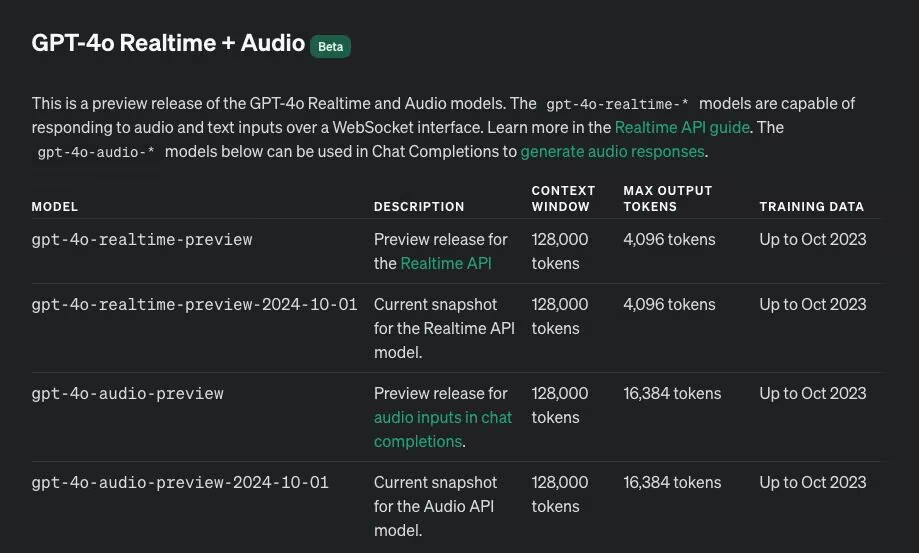Viewport: 919px width, 553px height.
Task: Click the Beta badge next to the heading
Action: [331, 47]
